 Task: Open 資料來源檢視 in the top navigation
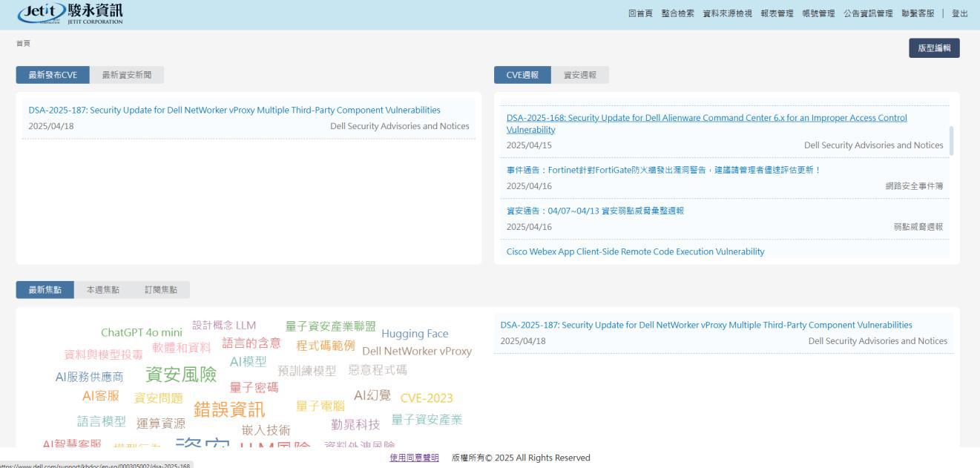[x=728, y=14]
